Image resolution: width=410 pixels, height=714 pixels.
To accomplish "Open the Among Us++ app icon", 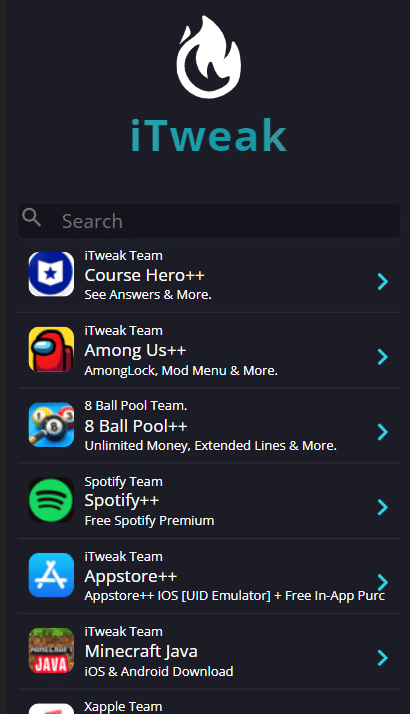I will tap(51, 349).
